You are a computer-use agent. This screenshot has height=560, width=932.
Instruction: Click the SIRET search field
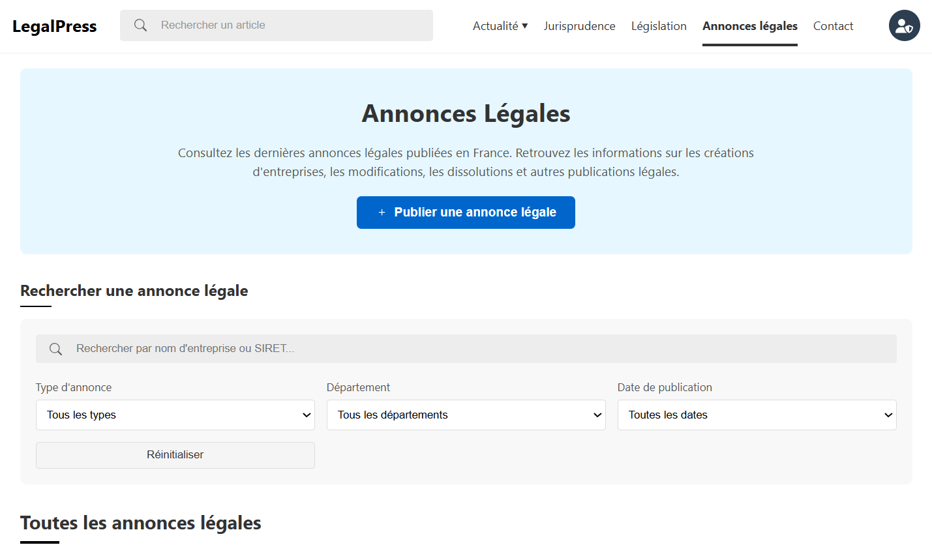pyautogui.click(x=466, y=349)
